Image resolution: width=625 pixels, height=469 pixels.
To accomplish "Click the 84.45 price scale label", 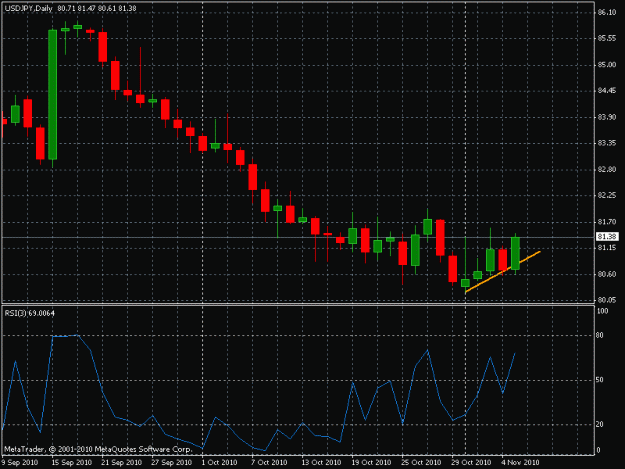I will [607, 91].
